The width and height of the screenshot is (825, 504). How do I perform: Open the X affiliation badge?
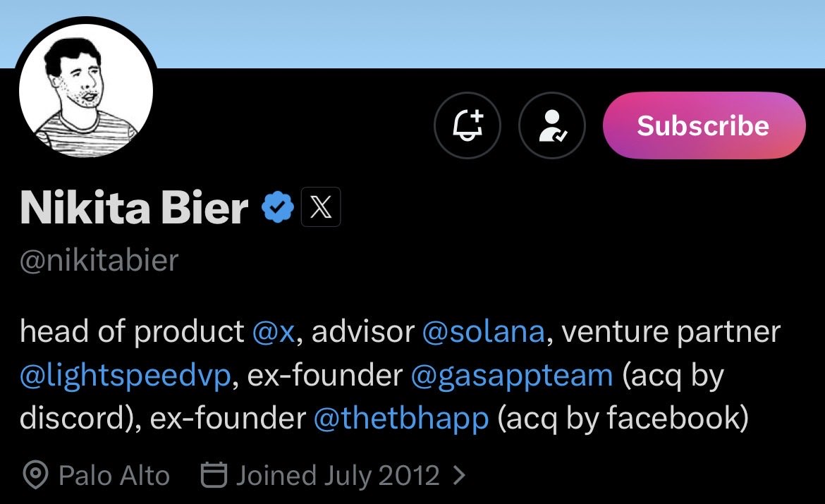pos(321,208)
